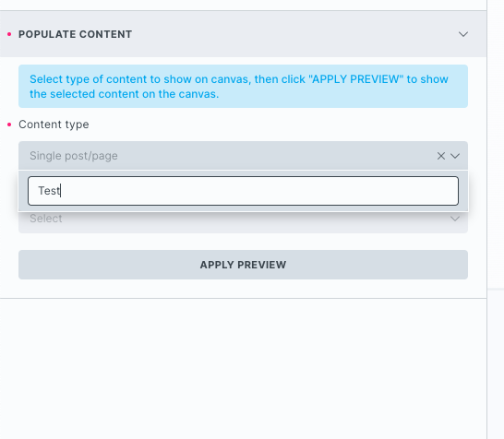Click the vertical divider at panel's right edge
The height and width of the screenshot is (439, 504).
487,219
